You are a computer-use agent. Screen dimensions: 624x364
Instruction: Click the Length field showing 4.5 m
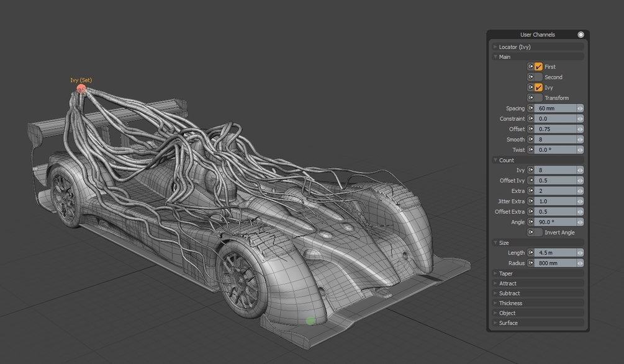click(555, 252)
